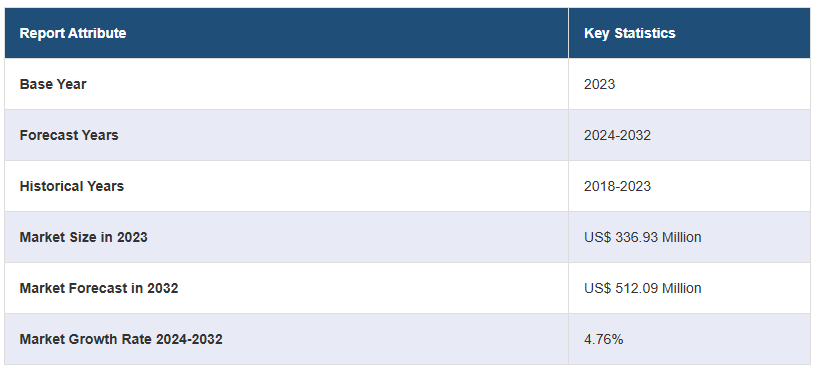Click the US$ 336.93 Million value
This screenshot has width=818, height=368.
coord(642,238)
